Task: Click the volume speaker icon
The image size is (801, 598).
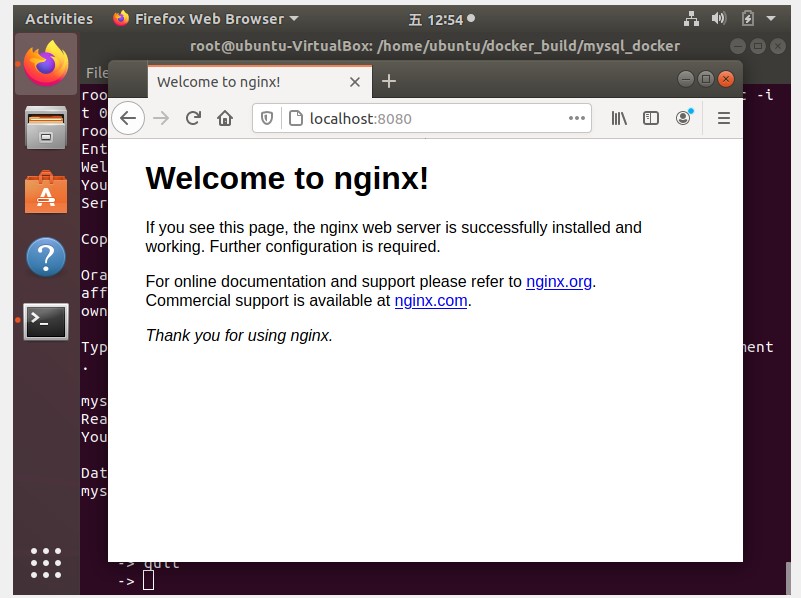Action: tap(719, 19)
